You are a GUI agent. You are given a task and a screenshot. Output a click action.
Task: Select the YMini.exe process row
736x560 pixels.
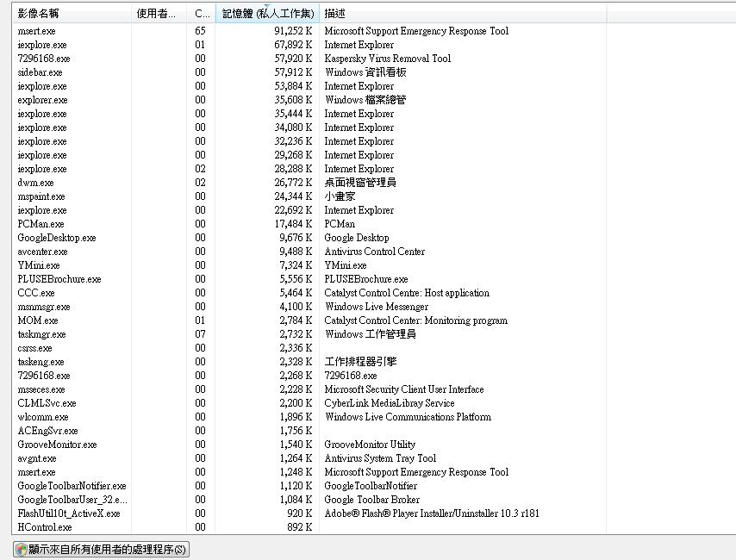[x=309, y=265]
